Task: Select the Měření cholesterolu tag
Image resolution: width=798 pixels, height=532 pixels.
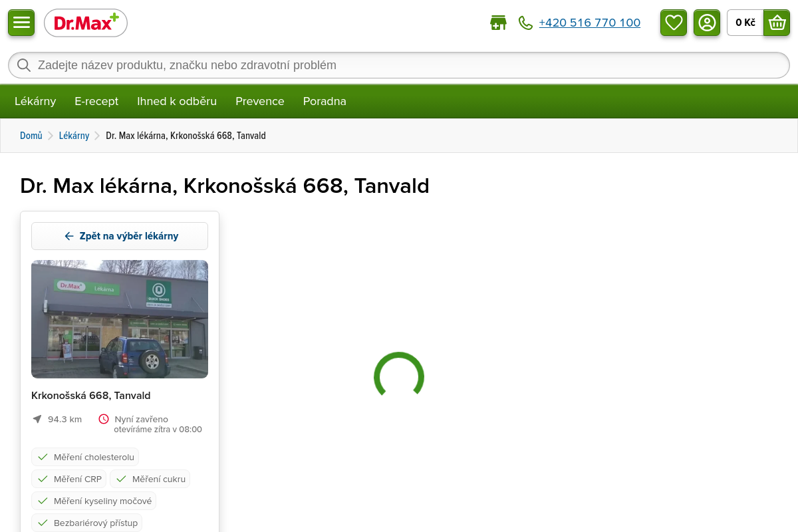Action: click(85, 457)
